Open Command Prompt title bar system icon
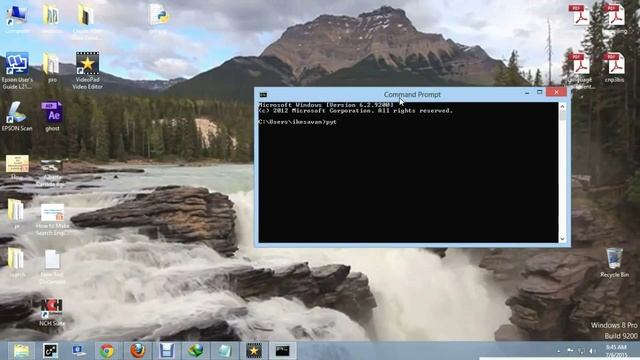Image resolution: width=640 pixels, height=360 pixels. [263, 95]
